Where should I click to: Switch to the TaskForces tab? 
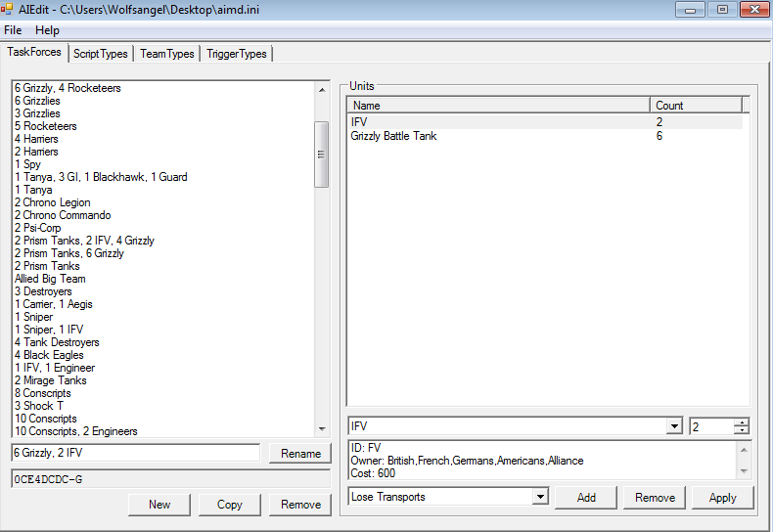point(34,52)
